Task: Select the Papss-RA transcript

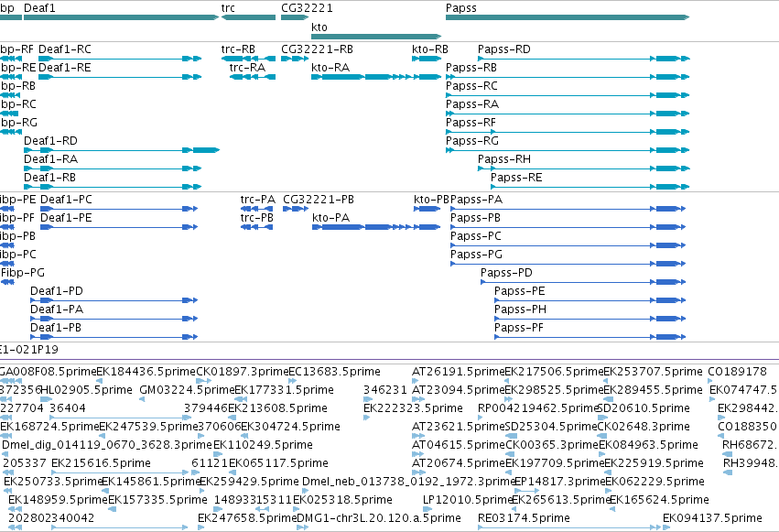Action: coord(568,114)
